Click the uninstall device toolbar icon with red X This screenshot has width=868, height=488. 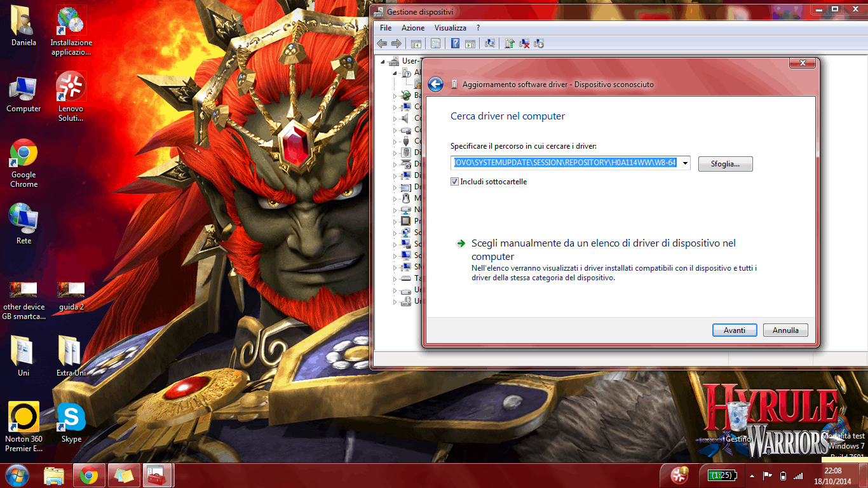[x=524, y=44]
